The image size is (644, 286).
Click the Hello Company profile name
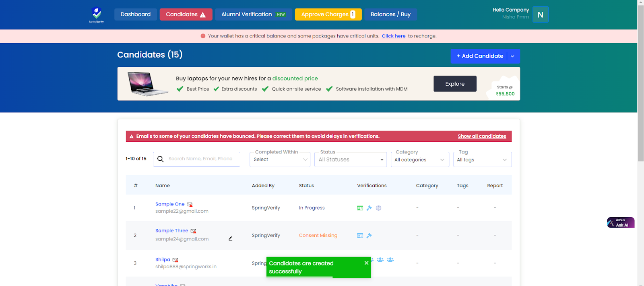(511, 10)
